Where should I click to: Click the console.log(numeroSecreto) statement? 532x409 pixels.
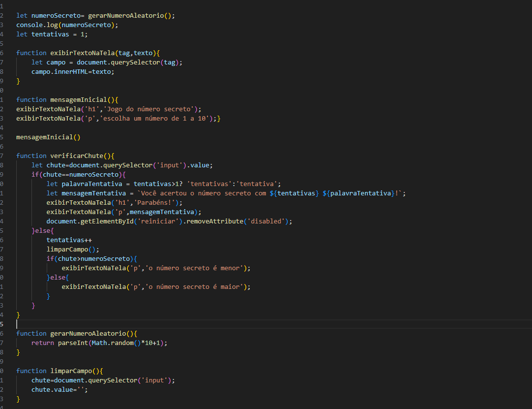coord(67,25)
